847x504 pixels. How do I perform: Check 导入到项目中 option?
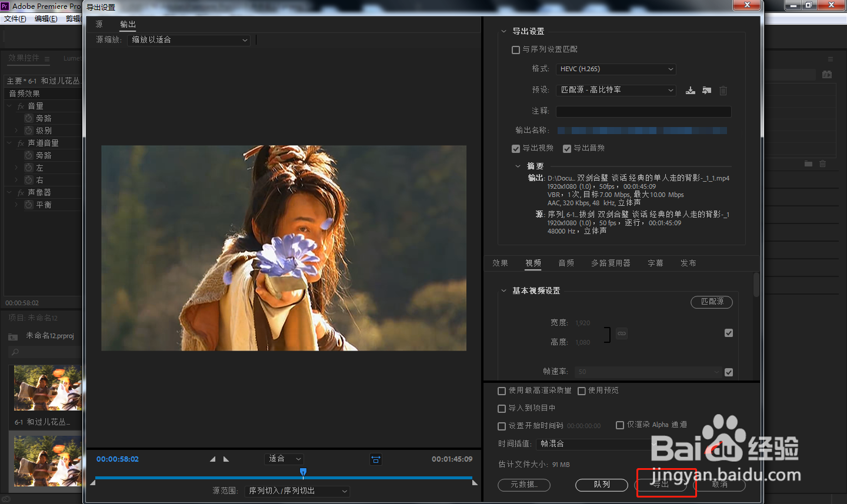point(502,409)
